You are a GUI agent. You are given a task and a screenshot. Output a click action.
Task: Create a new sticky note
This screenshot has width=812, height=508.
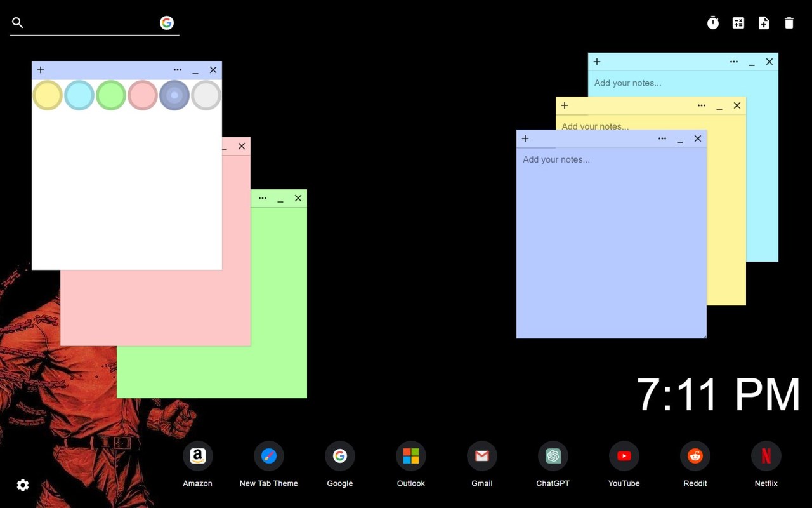[x=764, y=23]
